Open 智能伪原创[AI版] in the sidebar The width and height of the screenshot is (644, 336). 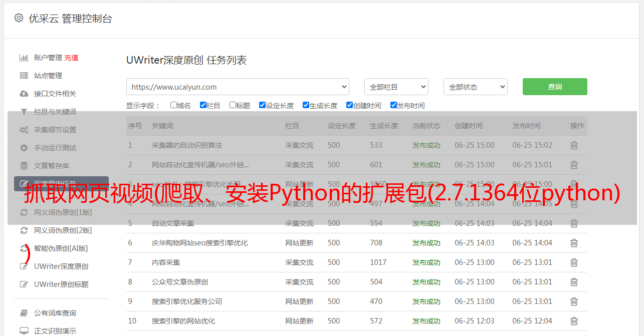tap(61, 248)
